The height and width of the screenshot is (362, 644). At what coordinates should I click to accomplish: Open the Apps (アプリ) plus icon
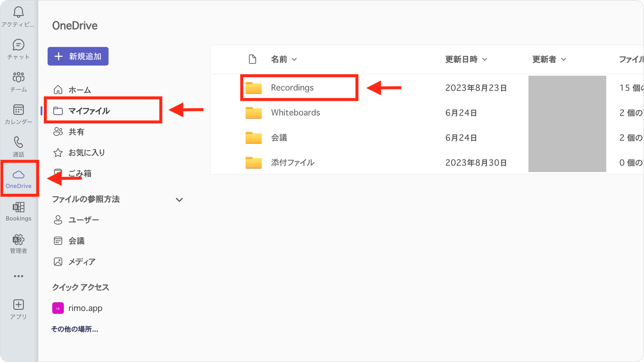(19, 305)
